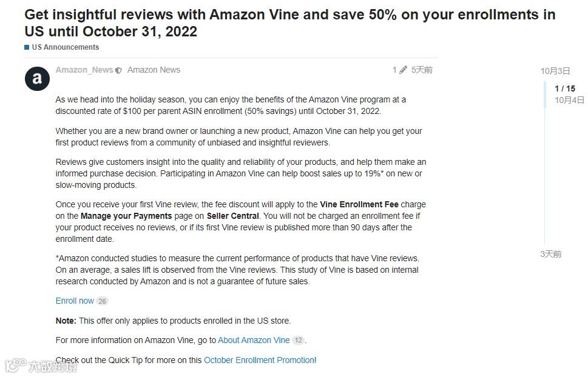Click the 12 click-count badge

click(x=298, y=341)
